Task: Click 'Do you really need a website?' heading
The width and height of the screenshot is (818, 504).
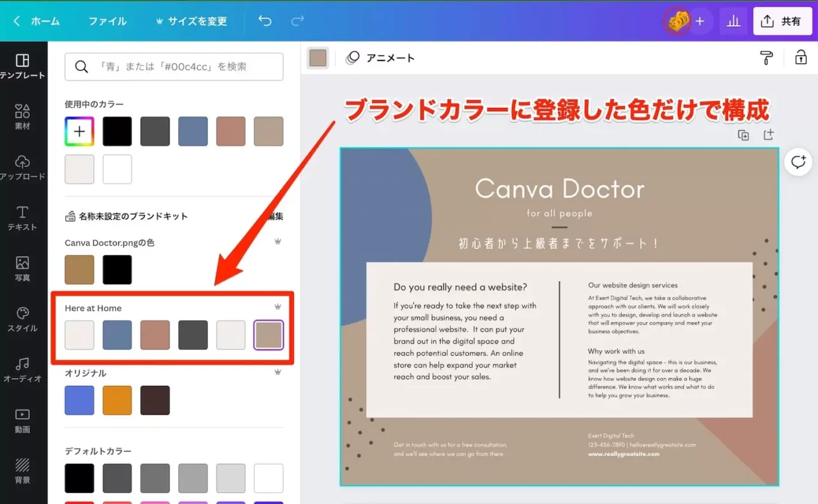Action: tap(460, 287)
